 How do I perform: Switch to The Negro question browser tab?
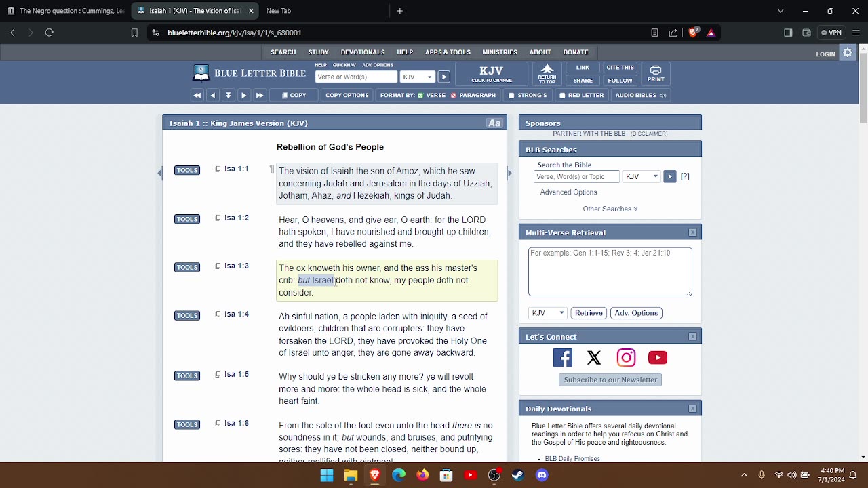(x=65, y=11)
